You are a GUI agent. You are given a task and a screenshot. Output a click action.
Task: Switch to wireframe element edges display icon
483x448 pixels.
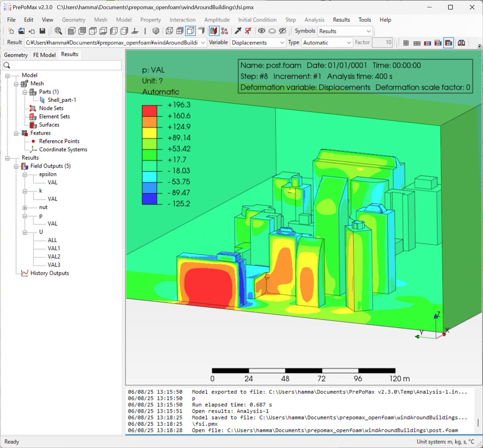point(169,31)
